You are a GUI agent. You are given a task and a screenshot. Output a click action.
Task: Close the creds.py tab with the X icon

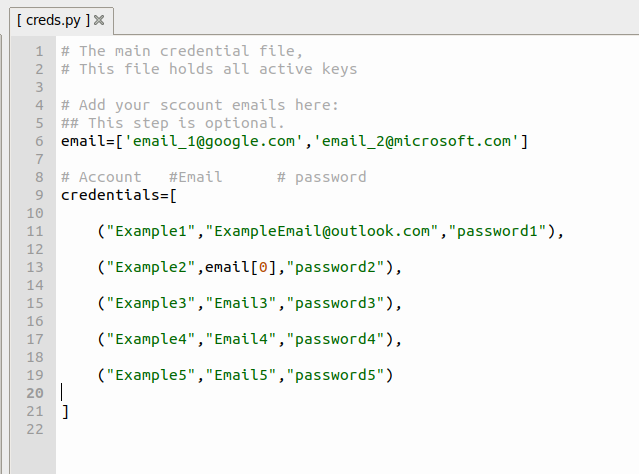click(x=99, y=20)
